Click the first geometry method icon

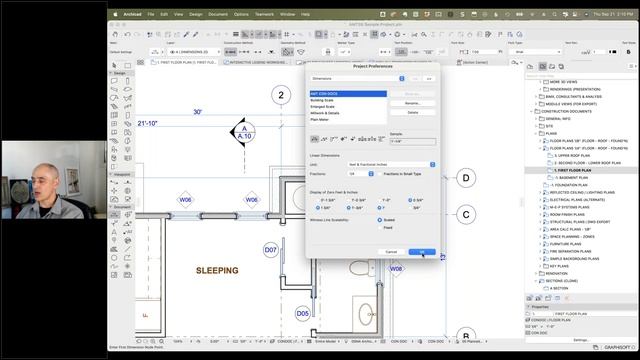coord(287,52)
